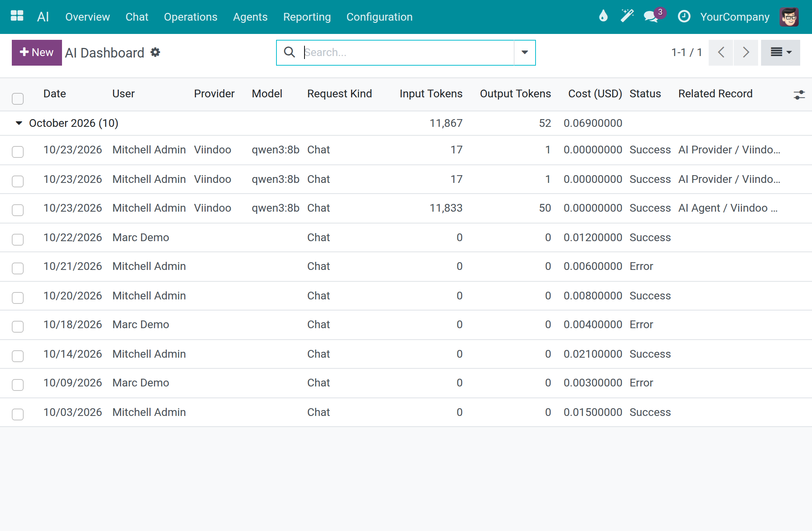Open optional columns adjust icon
Image resolution: width=812 pixels, height=531 pixels.
click(799, 95)
